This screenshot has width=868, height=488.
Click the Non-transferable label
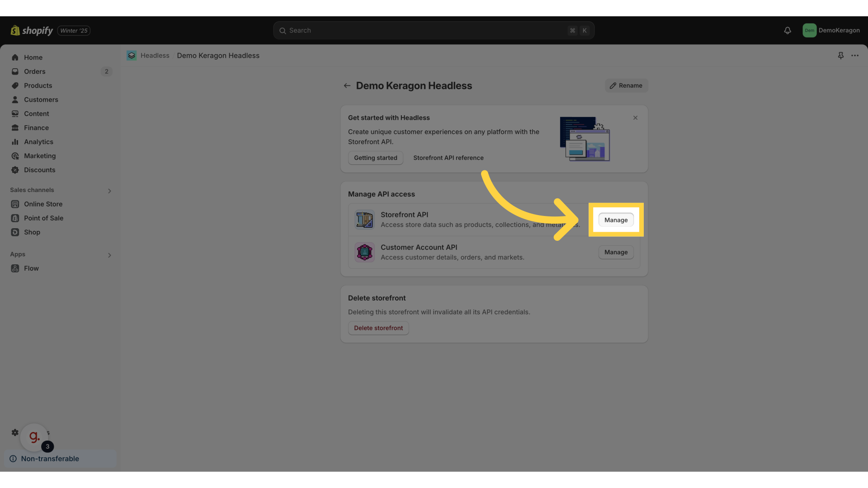tap(50, 459)
